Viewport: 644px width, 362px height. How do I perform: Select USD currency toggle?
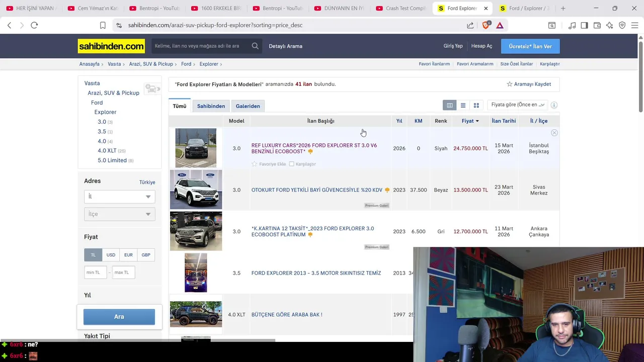[x=111, y=255]
